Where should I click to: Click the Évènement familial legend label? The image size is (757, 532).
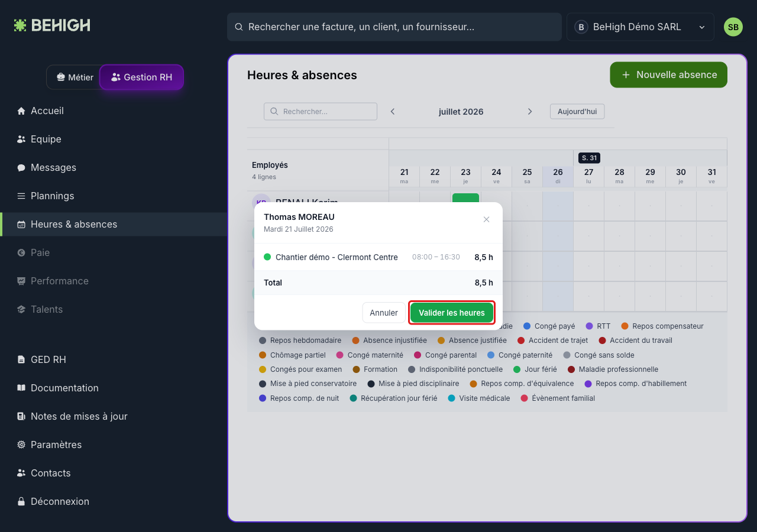pyautogui.click(x=564, y=398)
